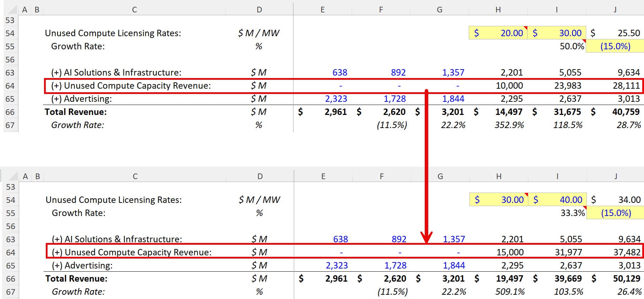Click the 31,977 revenue cell
The image size is (644, 299).
coord(557,252)
